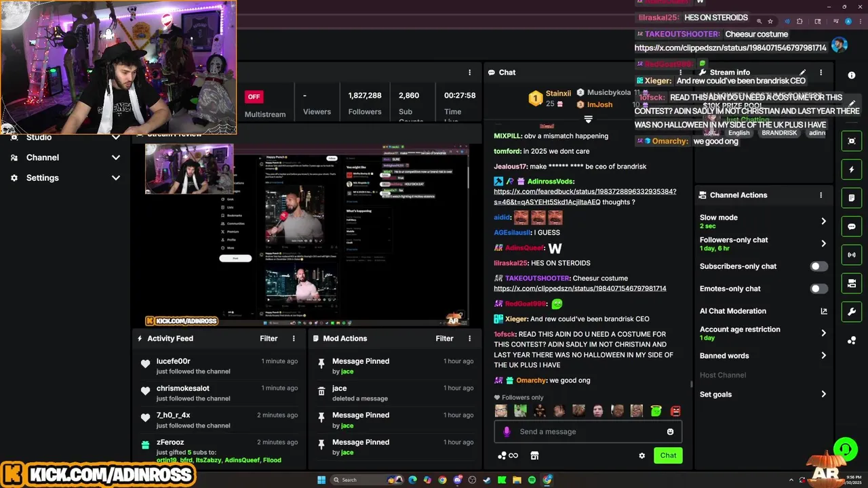
Task: Open the channel actions icon in right rail
Action: (x=852, y=283)
